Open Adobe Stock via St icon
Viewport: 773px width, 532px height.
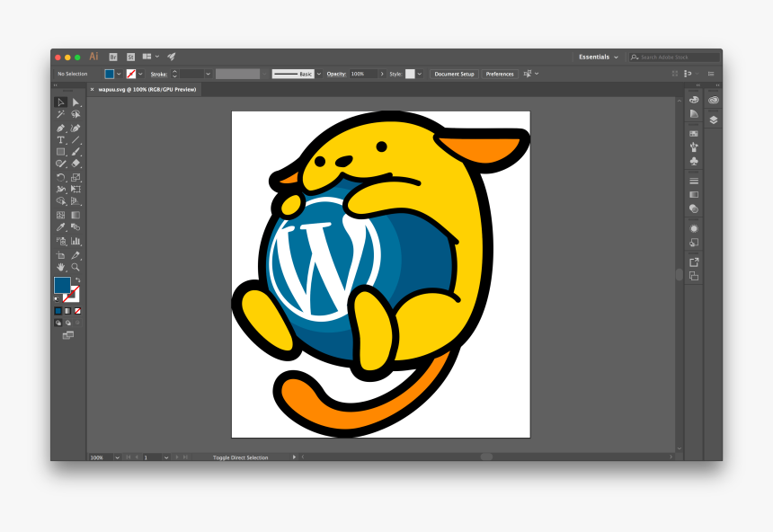coord(130,58)
